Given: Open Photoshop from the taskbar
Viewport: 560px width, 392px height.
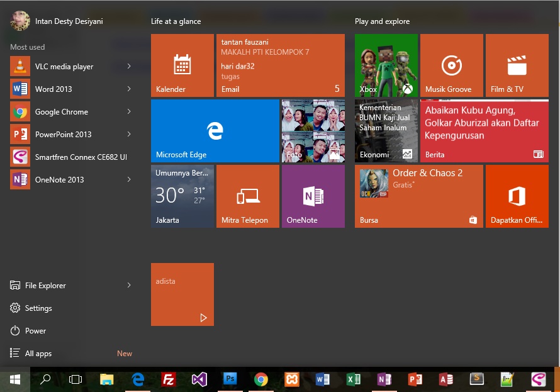Looking at the screenshot, I should [230, 379].
